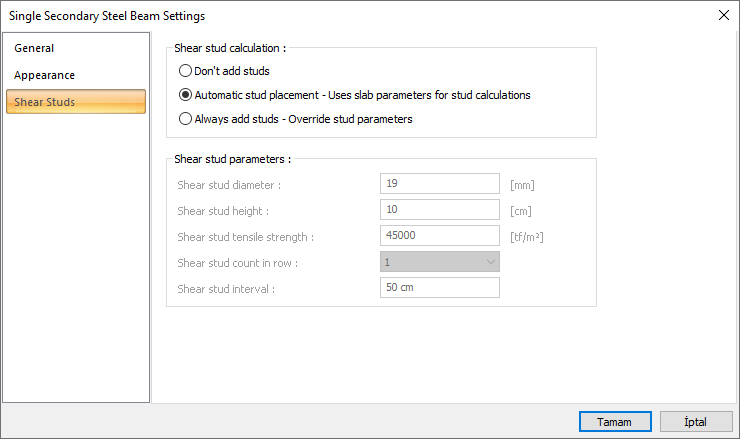Click the Shear stud parameters group heading

[232, 159]
